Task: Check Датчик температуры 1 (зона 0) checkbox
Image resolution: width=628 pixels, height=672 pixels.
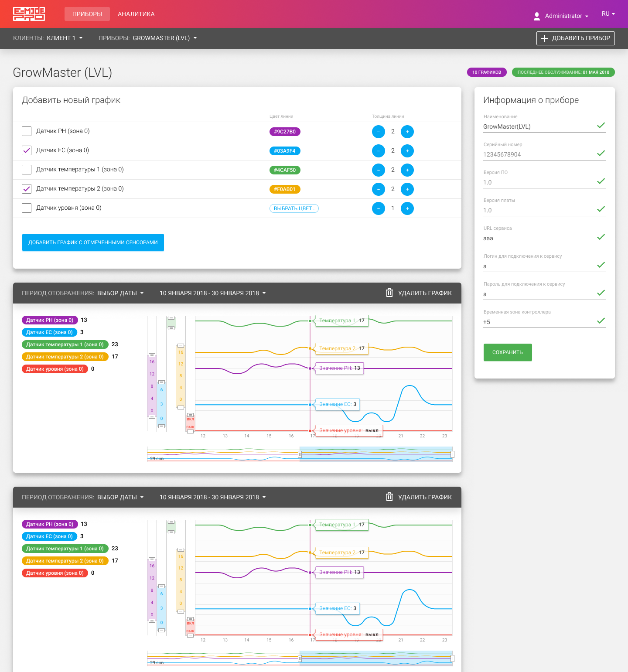Action: point(27,170)
